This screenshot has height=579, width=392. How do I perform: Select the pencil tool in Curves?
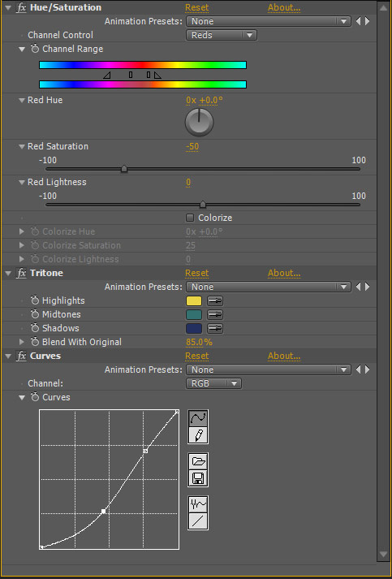198,434
